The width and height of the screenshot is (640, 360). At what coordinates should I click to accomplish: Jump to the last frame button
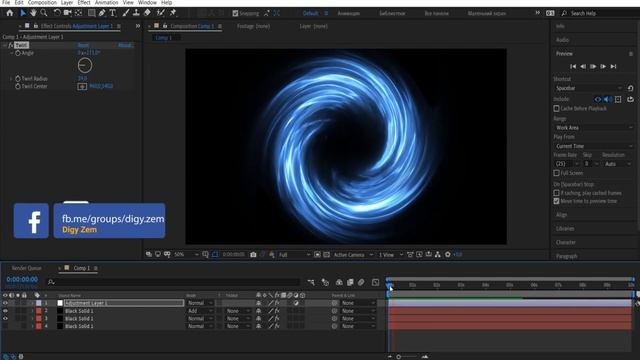(613, 67)
